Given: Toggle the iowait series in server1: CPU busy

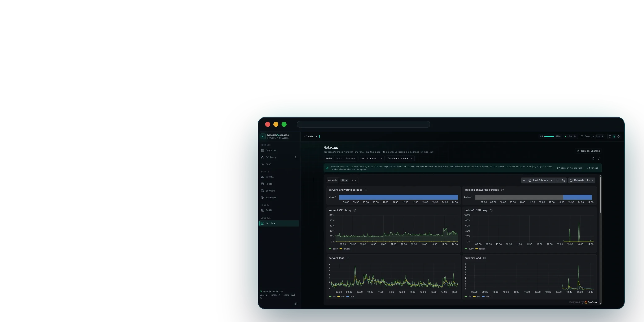Looking at the screenshot, I should click(344, 249).
